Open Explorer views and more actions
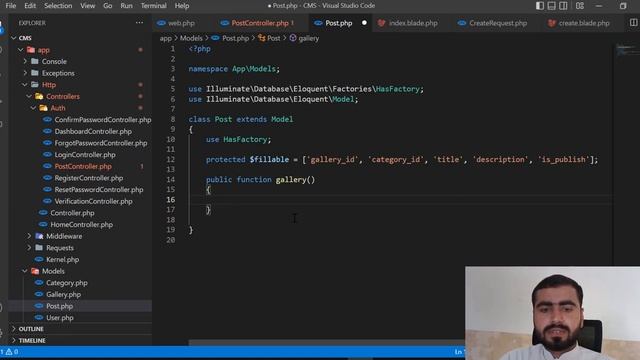Screen dimensions: 640x360 tap(140, 23)
